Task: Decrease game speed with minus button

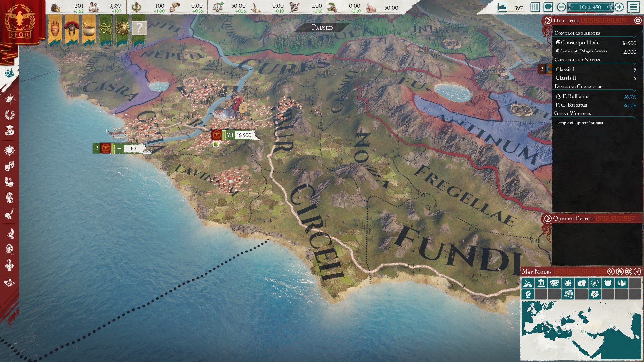Action: pyautogui.click(x=561, y=7)
